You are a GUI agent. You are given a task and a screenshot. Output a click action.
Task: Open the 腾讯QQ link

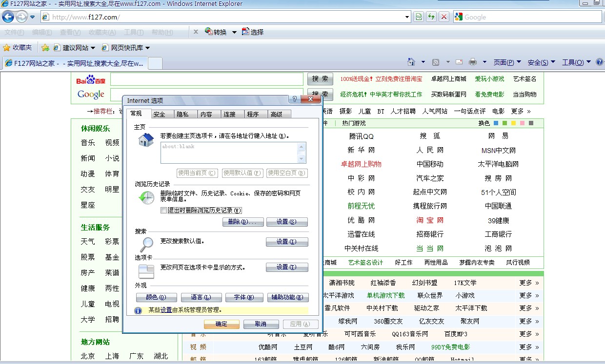(x=361, y=136)
